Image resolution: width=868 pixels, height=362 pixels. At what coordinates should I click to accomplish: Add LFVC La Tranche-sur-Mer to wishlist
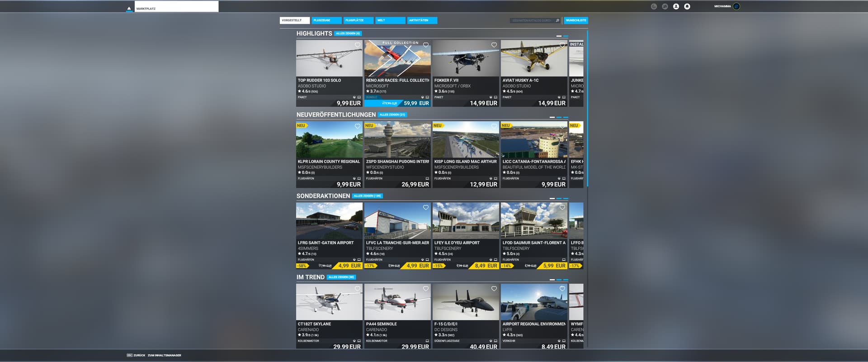(426, 207)
